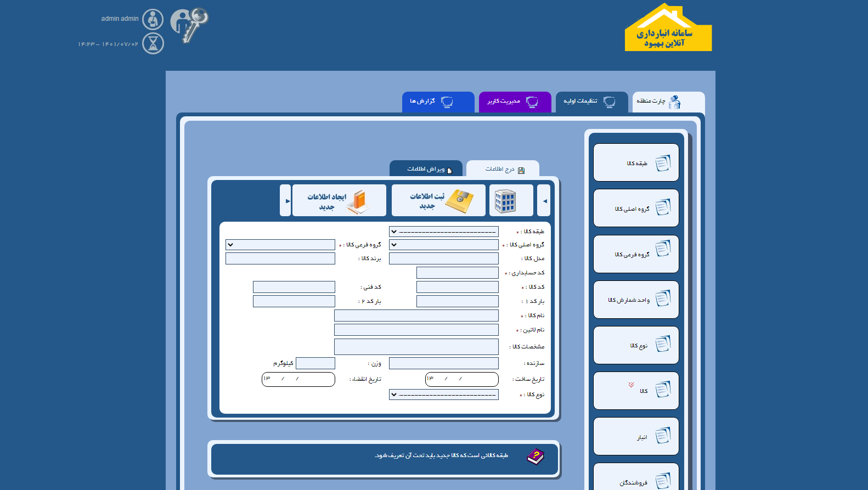Click left scroll arrow beside ایجاد اطلاعات جدید
The width and height of the screenshot is (868, 490).
(285, 201)
